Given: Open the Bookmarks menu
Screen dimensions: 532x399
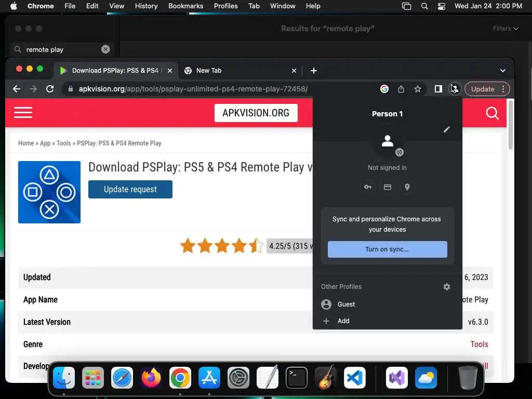Looking at the screenshot, I should pos(185,6).
